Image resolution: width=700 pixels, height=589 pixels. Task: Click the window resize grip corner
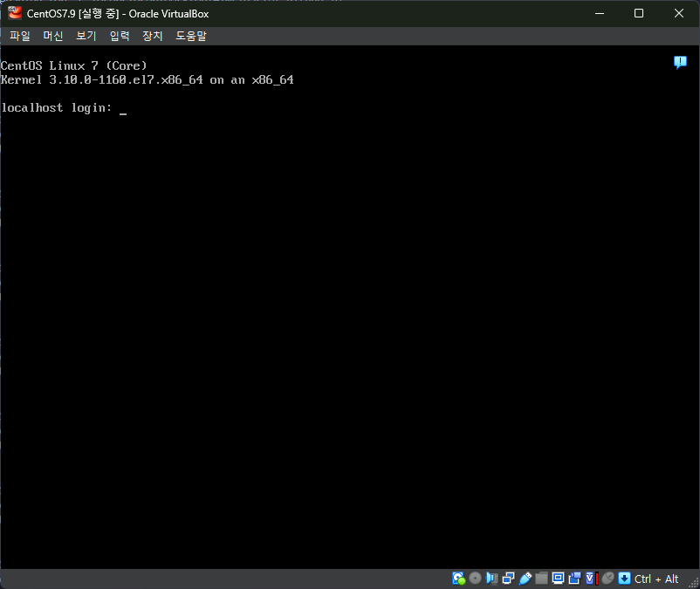pos(693,583)
